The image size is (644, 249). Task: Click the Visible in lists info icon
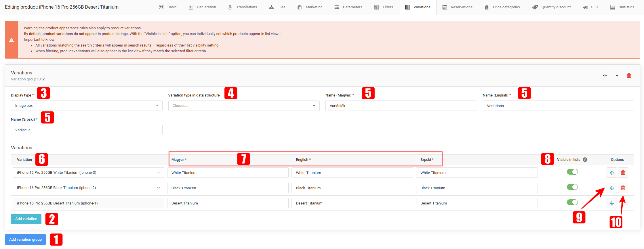pyautogui.click(x=585, y=160)
